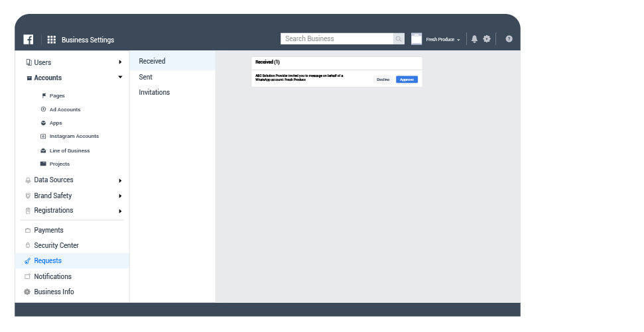Image resolution: width=644 pixels, height=332 pixels.
Task: Open Notifications settings in sidebar
Action: pyautogui.click(x=52, y=276)
